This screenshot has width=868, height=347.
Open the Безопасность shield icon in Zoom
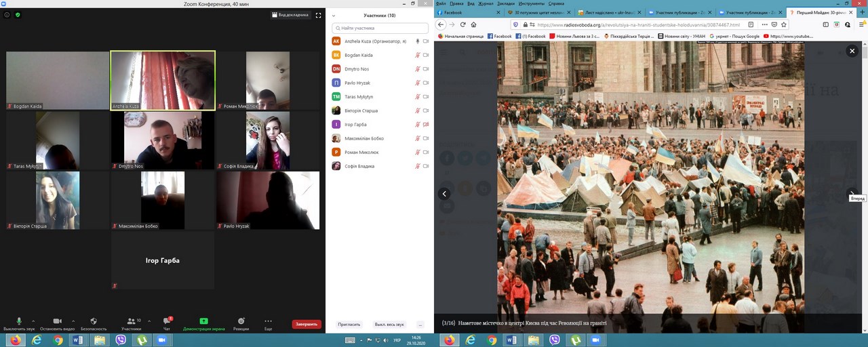click(x=94, y=321)
